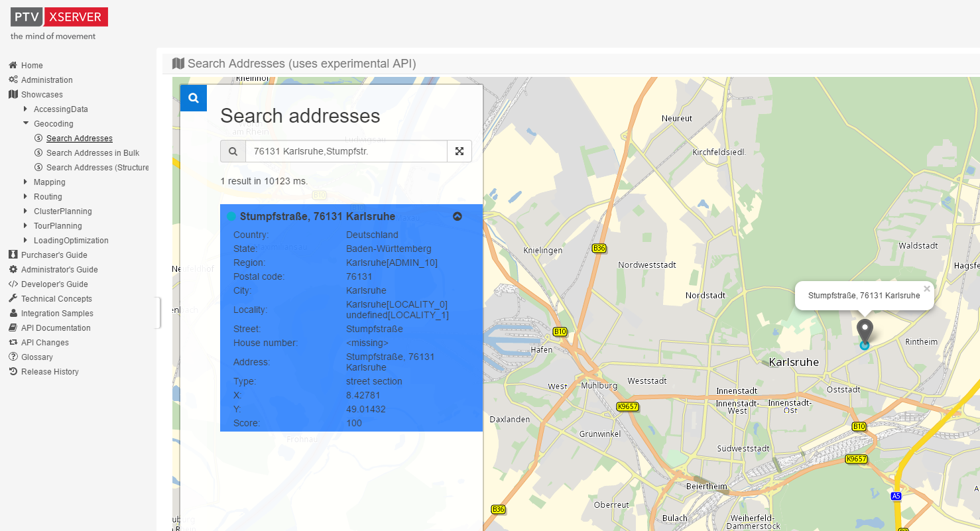Click the expand arrows icon next to search field
The height and width of the screenshot is (531, 980).
[x=459, y=151]
